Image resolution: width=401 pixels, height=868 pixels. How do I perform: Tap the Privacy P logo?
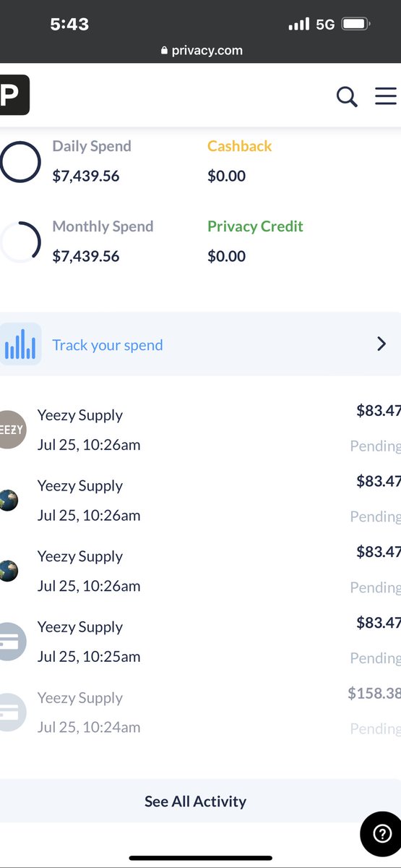[x=14, y=95]
